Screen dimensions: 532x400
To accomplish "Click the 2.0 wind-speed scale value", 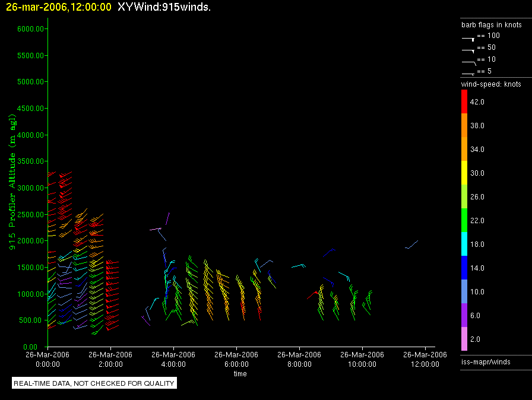I will 475,339.
